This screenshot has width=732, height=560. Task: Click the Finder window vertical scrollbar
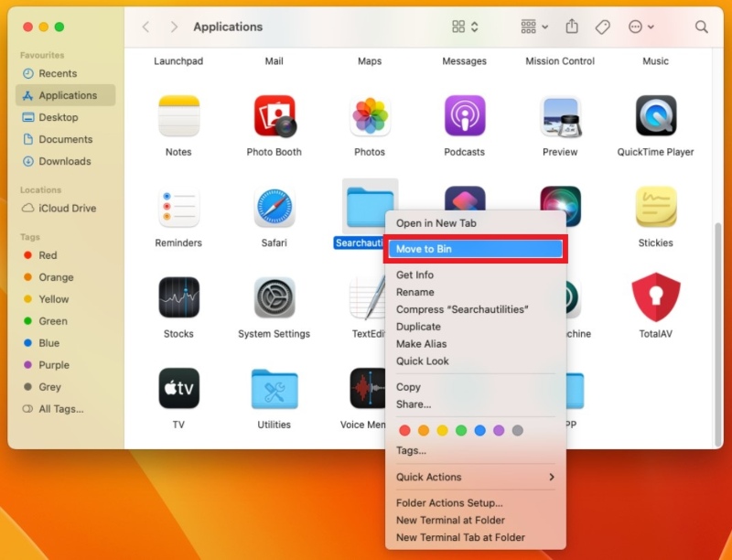pos(718,334)
